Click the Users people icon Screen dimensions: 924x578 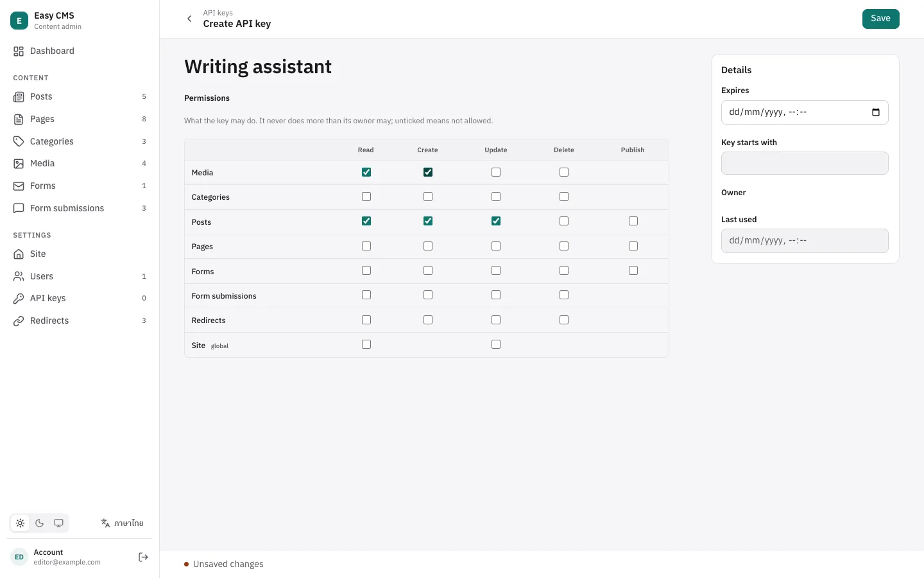click(x=19, y=276)
